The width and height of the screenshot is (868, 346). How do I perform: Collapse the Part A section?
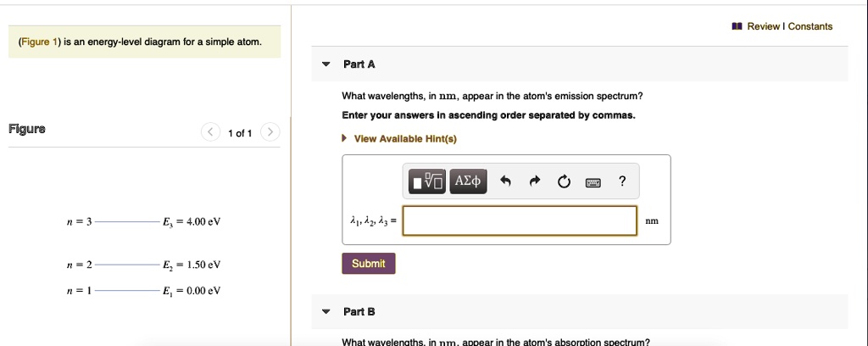326,64
